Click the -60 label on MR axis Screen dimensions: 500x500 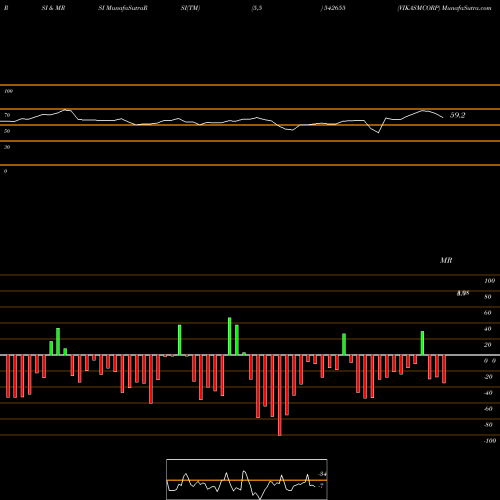coord(488,409)
